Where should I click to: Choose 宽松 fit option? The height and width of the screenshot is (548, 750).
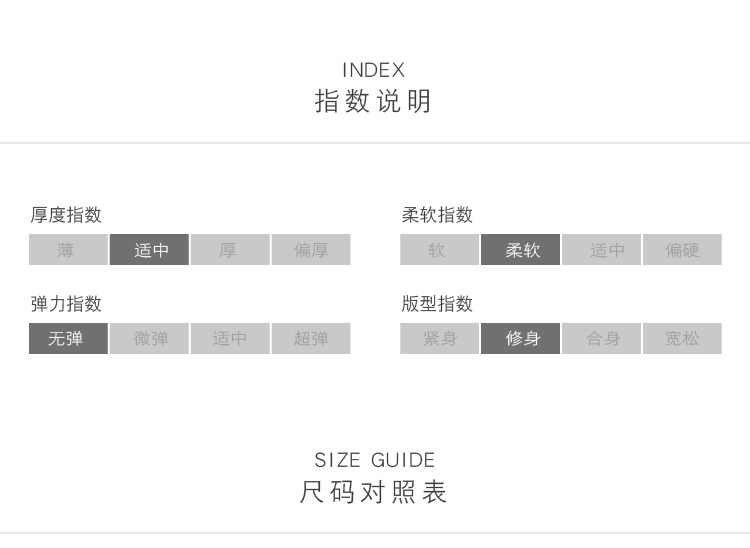682,339
